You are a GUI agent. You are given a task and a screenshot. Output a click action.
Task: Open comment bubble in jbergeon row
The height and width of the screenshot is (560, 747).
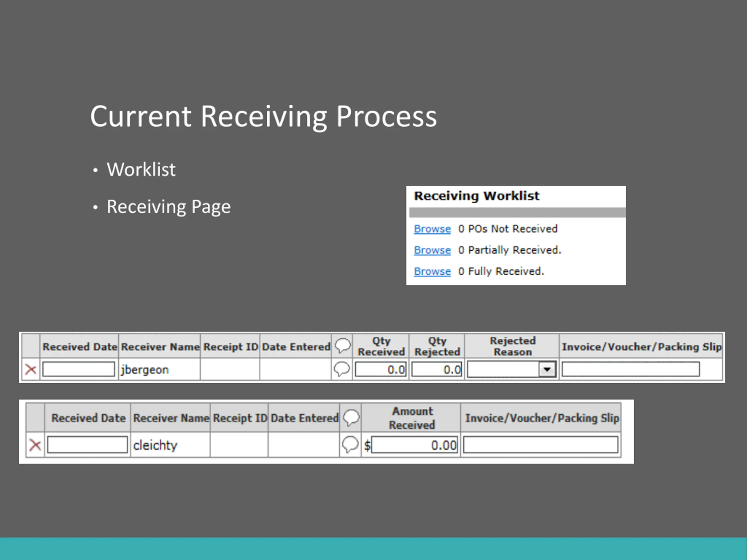tap(342, 369)
